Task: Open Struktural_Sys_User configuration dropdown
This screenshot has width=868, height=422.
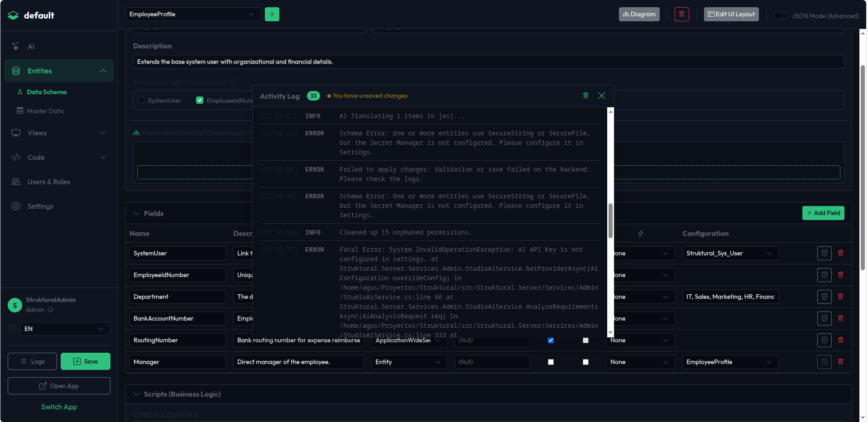Action: [730, 253]
